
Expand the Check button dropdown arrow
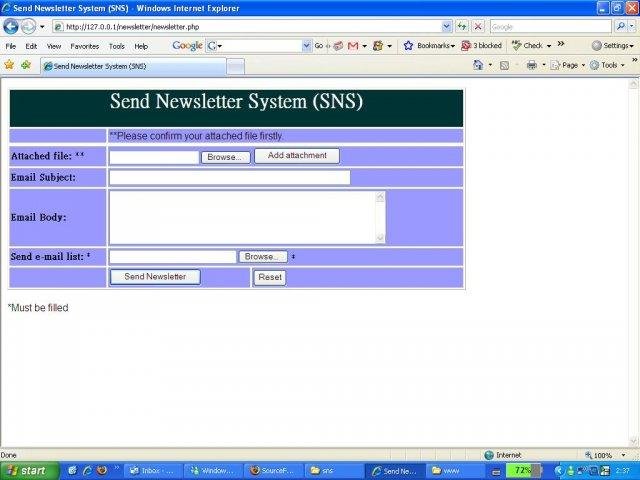[549, 46]
